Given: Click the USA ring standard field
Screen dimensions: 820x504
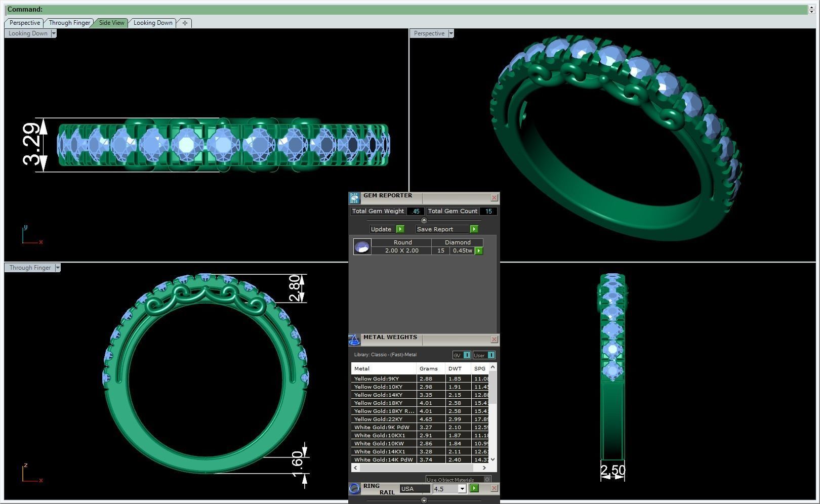Looking at the screenshot, I should point(415,489).
